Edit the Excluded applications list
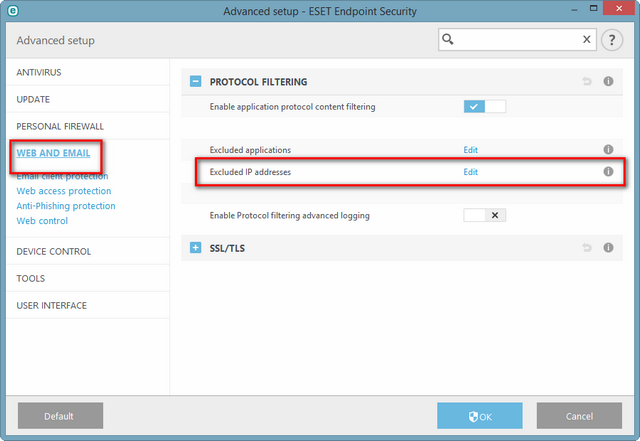The width and height of the screenshot is (640, 441). (x=470, y=150)
